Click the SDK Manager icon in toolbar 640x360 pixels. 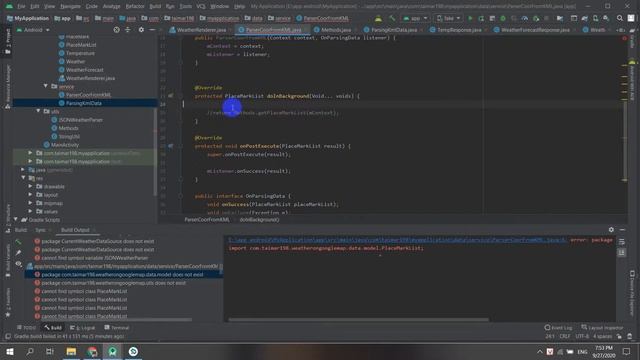pyautogui.click(x=606, y=18)
